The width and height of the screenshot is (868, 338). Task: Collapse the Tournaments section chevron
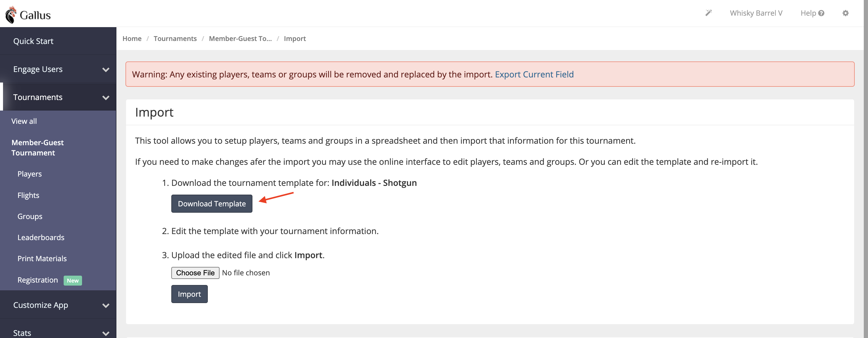click(x=106, y=98)
